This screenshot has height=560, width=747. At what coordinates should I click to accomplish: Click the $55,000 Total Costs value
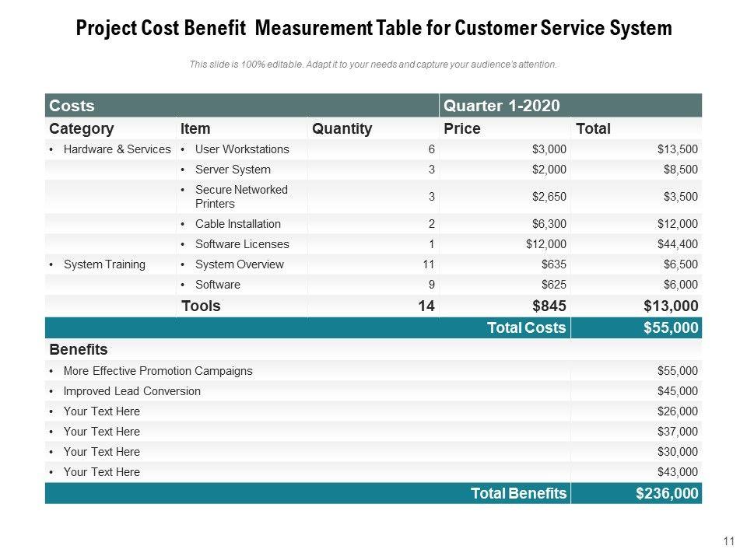(x=671, y=327)
